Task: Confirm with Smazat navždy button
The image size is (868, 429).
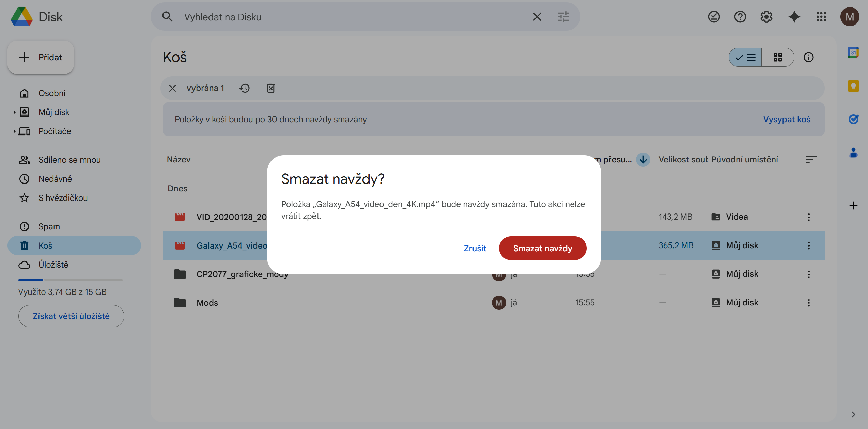Action: click(542, 248)
